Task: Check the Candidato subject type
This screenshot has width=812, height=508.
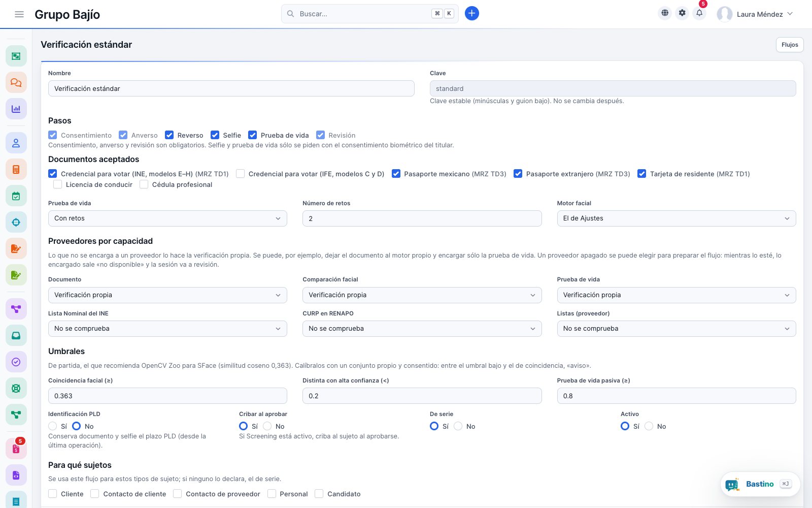Action: point(319,494)
